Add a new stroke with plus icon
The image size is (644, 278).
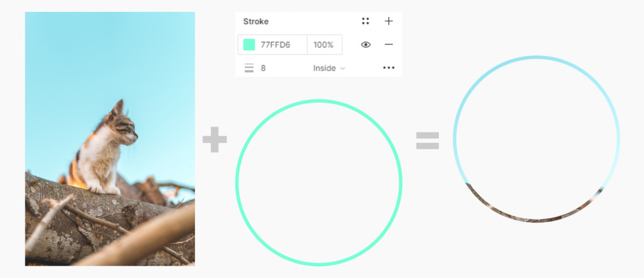(389, 21)
